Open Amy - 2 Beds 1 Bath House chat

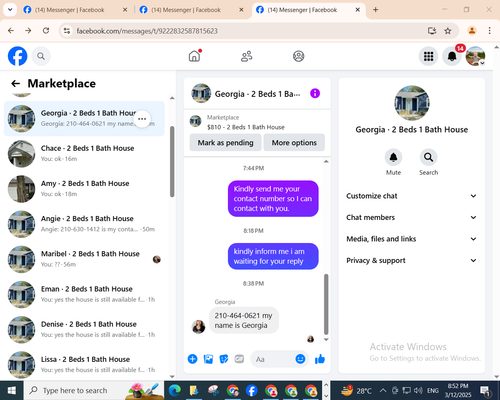[84, 189]
